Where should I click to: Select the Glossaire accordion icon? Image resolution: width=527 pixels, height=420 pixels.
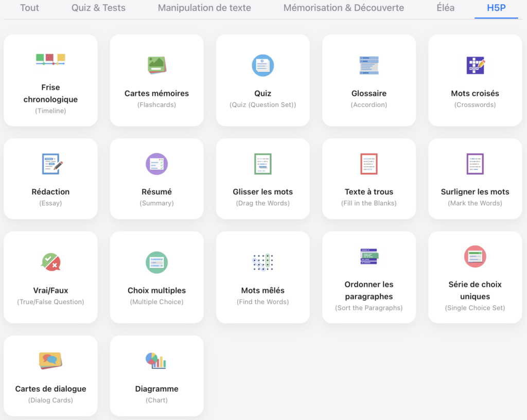click(368, 65)
